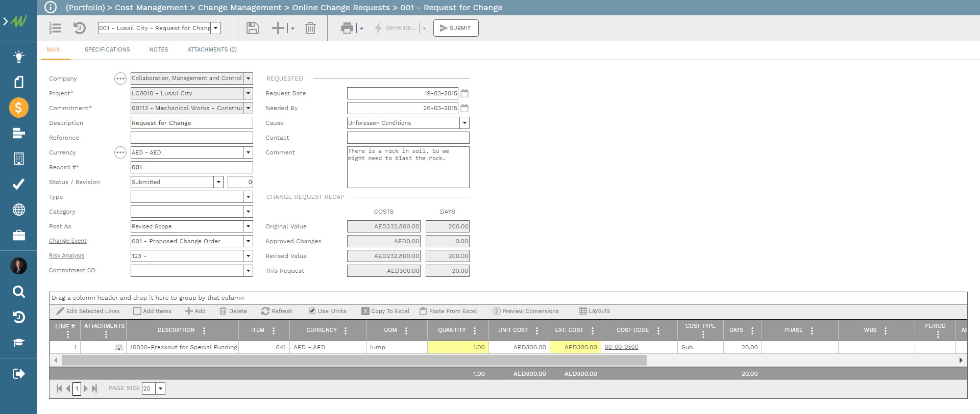Open Company ellipsis lookup button

click(x=120, y=79)
